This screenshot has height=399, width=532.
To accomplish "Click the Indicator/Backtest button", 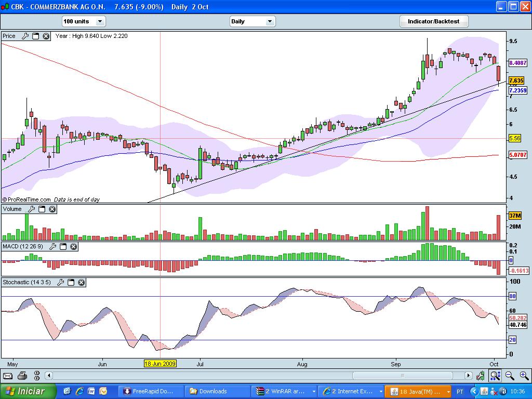I will [x=434, y=21].
